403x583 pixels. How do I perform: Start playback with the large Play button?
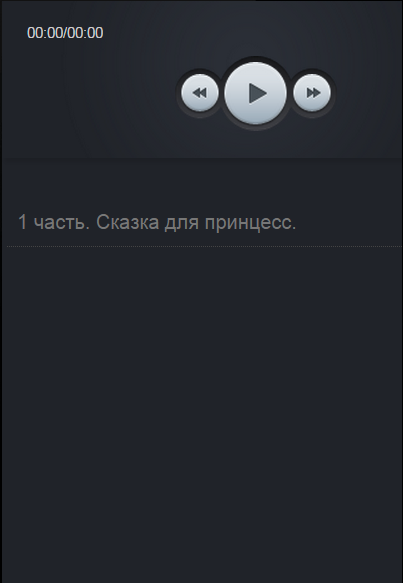(x=255, y=93)
